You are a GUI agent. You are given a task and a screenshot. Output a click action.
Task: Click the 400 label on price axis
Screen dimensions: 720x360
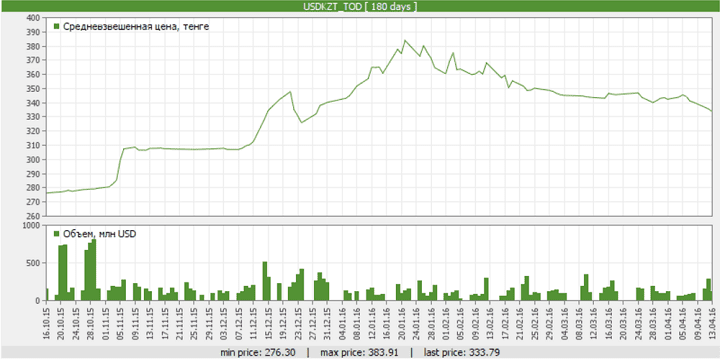point(35,18)
